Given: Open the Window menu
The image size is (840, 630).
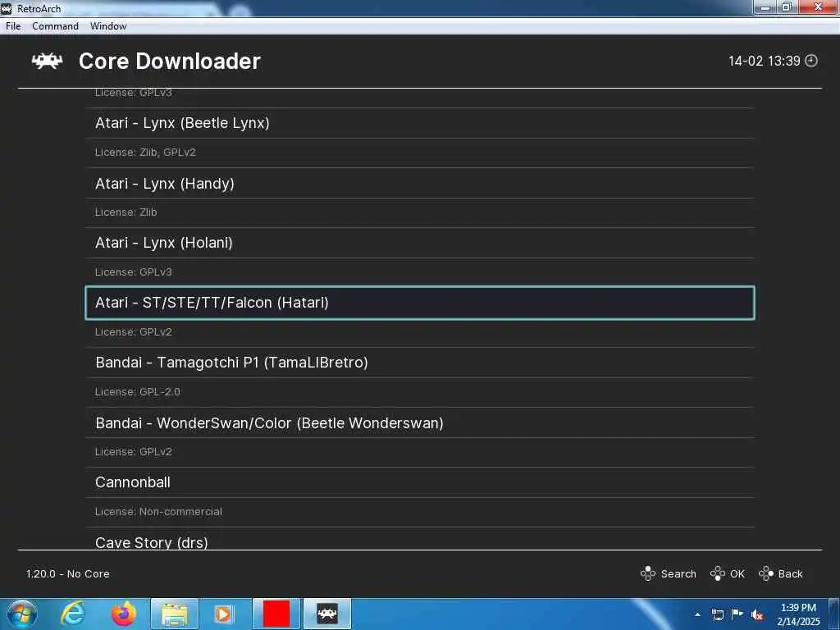Looking at the screenshot, I should 108,25.
